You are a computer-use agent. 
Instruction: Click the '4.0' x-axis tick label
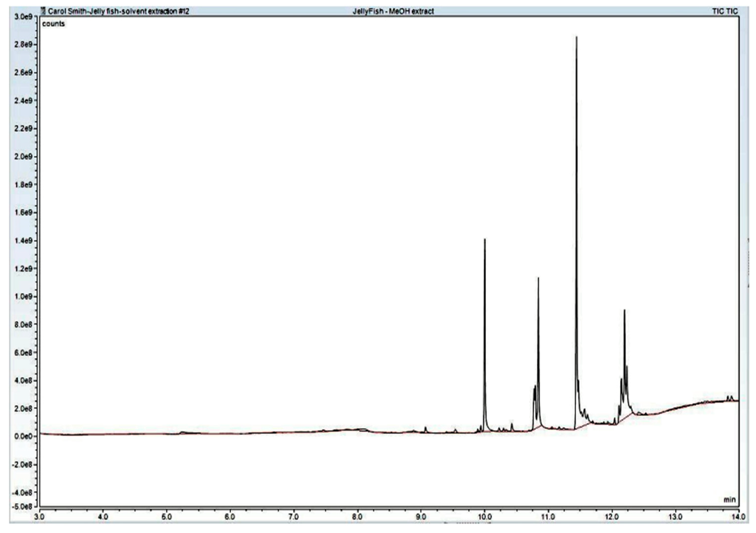coord(103,517)
